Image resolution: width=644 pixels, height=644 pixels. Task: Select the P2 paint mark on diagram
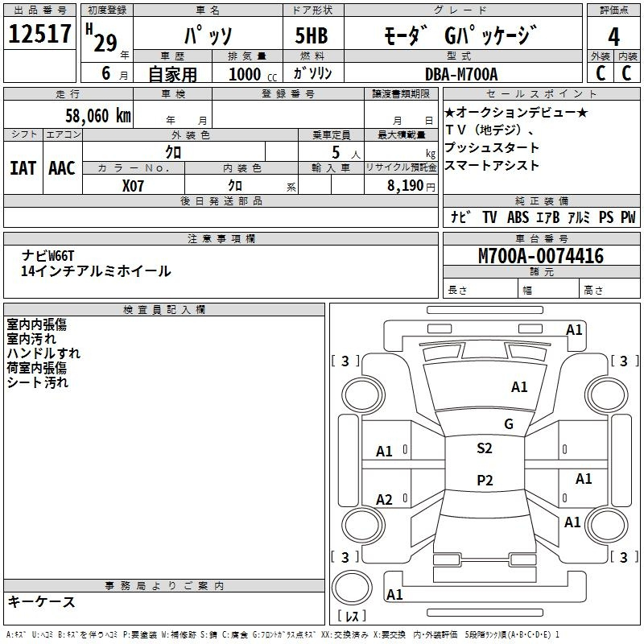point(484,481)
